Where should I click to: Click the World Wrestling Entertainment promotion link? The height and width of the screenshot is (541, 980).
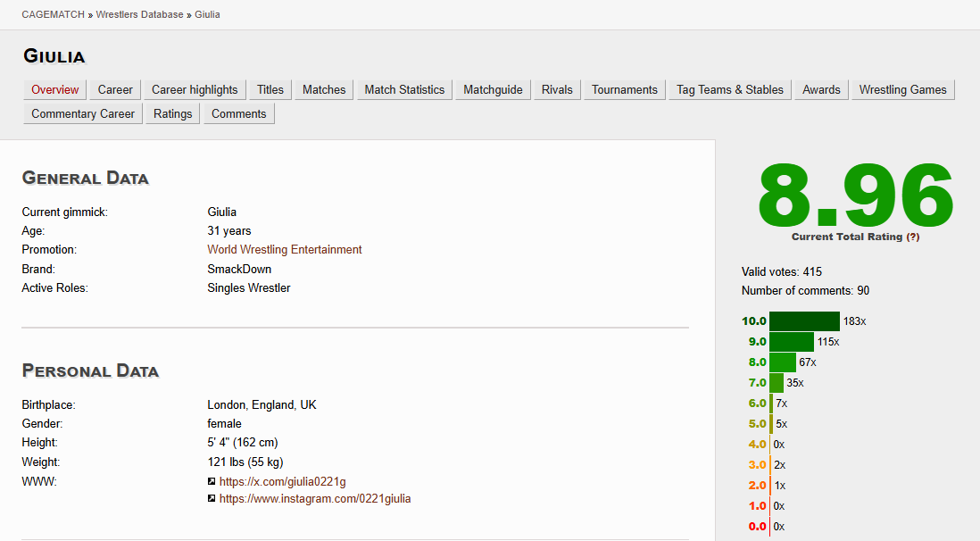pos(285,250)
